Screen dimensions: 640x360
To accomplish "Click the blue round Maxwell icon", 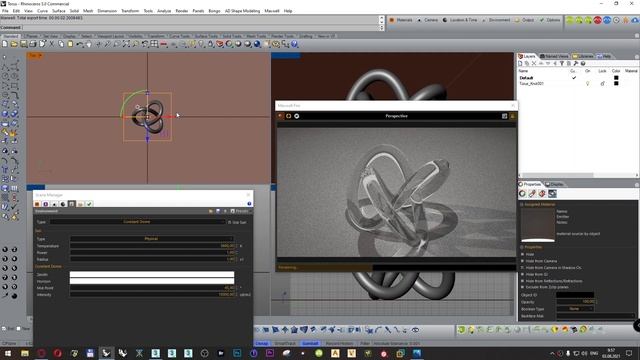I will (x=607, y=20).
